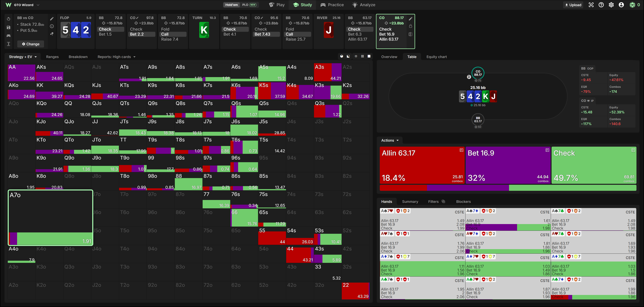Select the compress-arrows view toggle above matrix
The image size is (644, 307).
pyautogui.click(x=356, y=56)
